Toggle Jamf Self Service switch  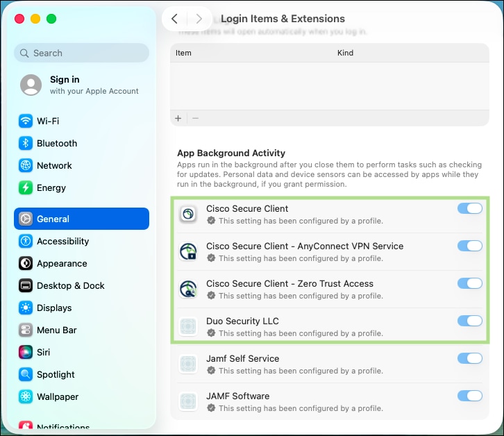[469, 358]
